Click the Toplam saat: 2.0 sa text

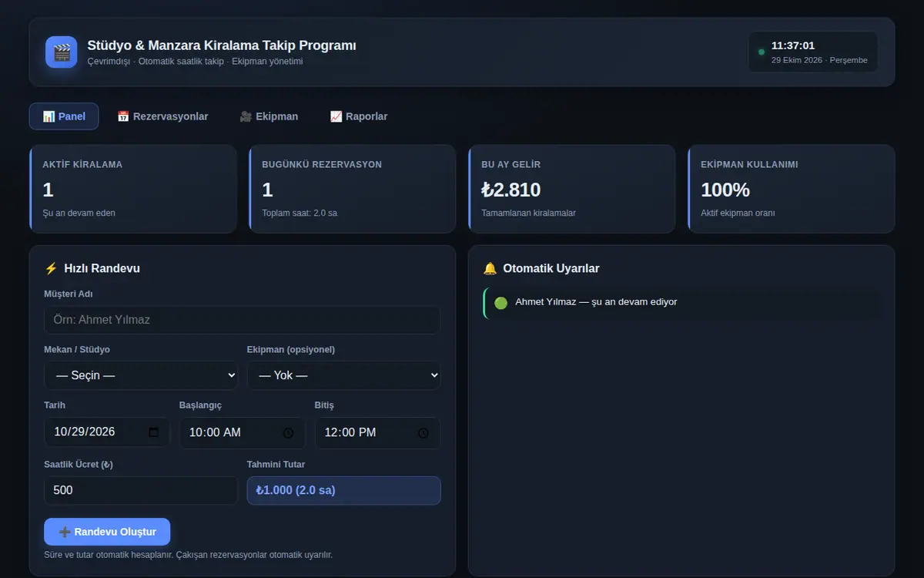pos(300,213)
